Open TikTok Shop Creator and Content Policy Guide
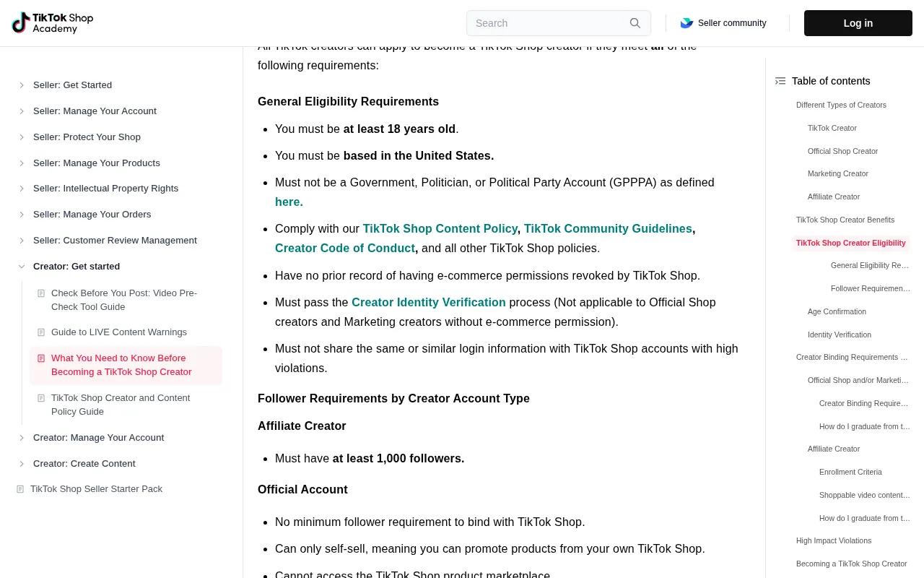Image resolution: width=924 pixels, height=578 pixels. (x=121, y=405)
